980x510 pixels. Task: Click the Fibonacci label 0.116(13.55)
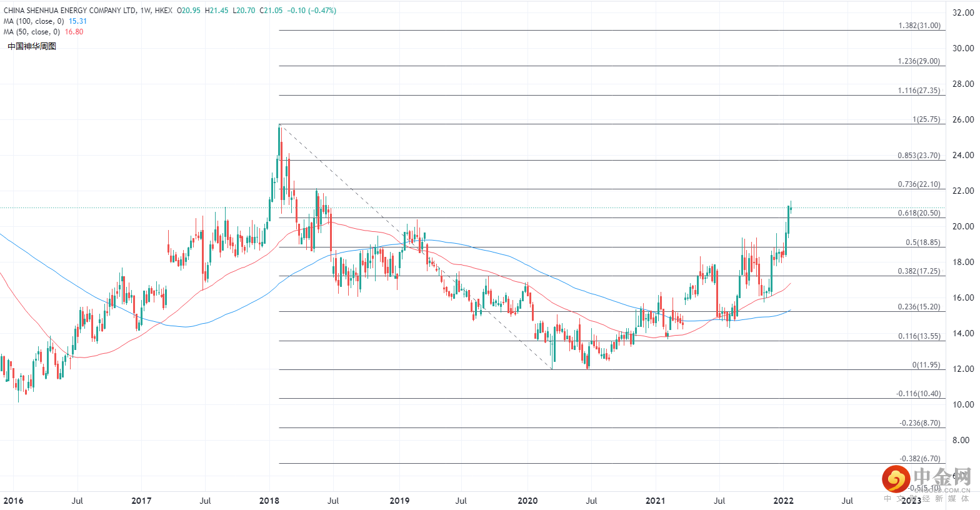(x=919, y=336)
